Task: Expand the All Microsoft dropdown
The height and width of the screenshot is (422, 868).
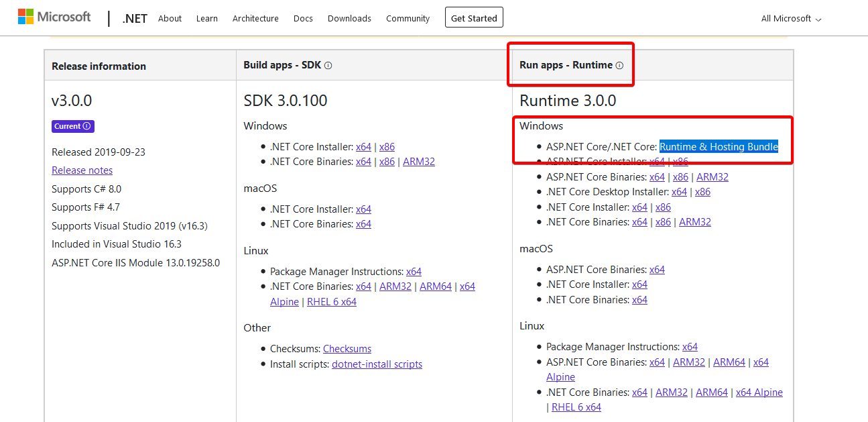Action: 791,19
